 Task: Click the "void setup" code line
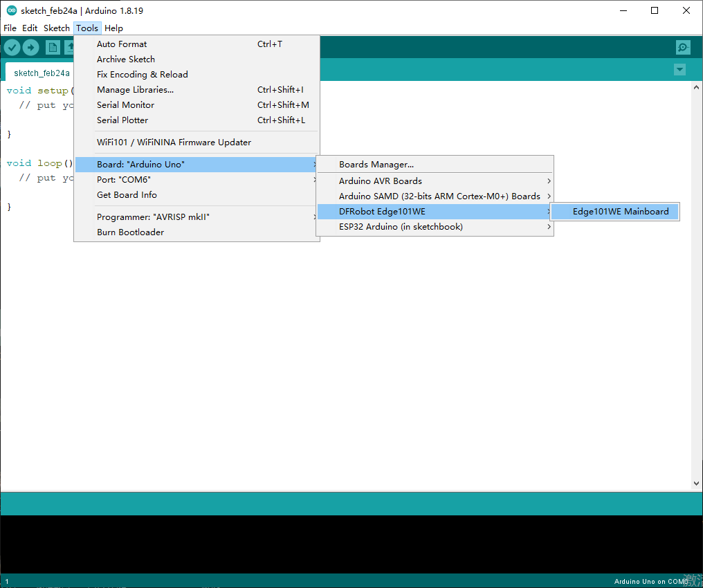pyautogui.click(x=40, y=91)
